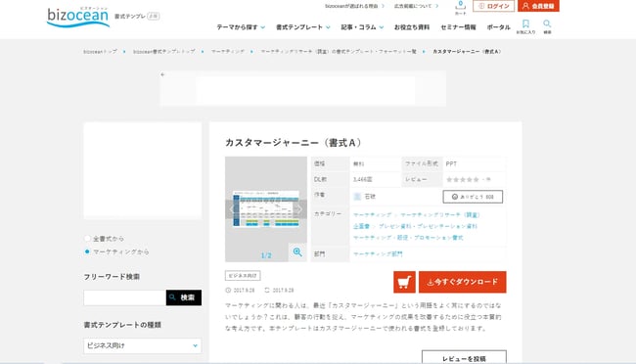
Task: Open bizoceanトップ breadcrumb link
Action: 100,52
